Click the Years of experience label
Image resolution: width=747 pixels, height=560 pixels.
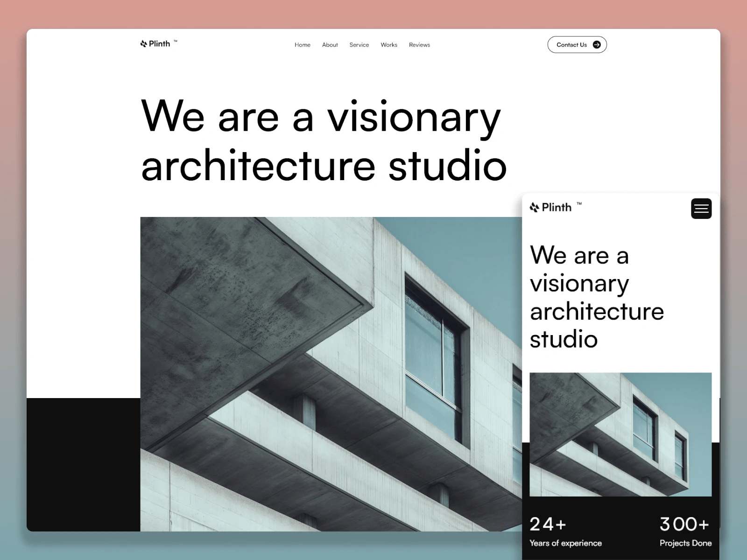(x=565, y=543)
